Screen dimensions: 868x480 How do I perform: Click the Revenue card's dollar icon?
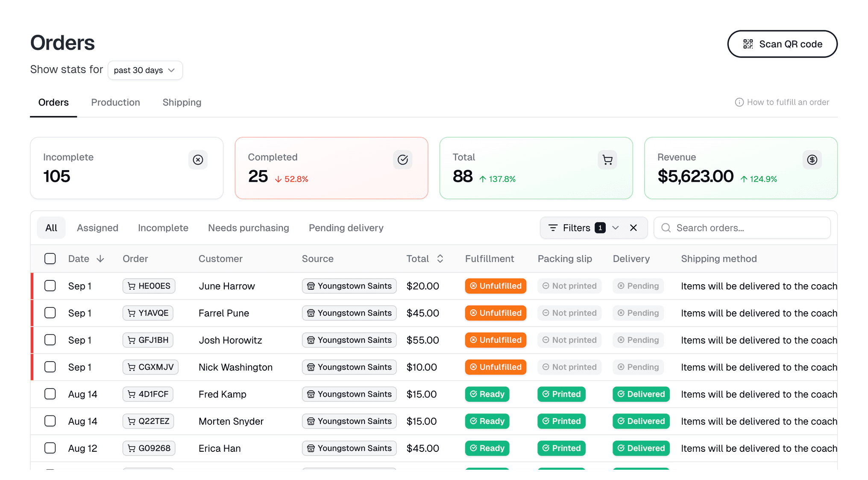coord(812,160)
